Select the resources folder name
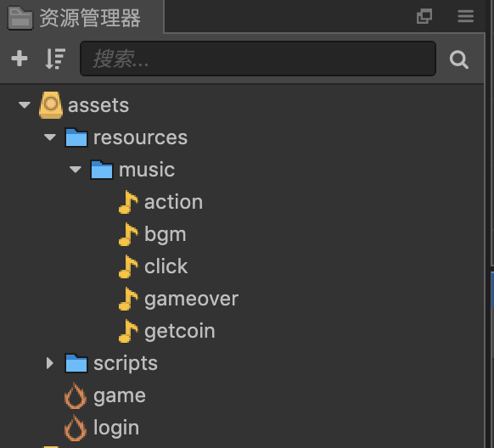This screenshot has height=448, width=494. pyautogui.click(x=141, y=138)
